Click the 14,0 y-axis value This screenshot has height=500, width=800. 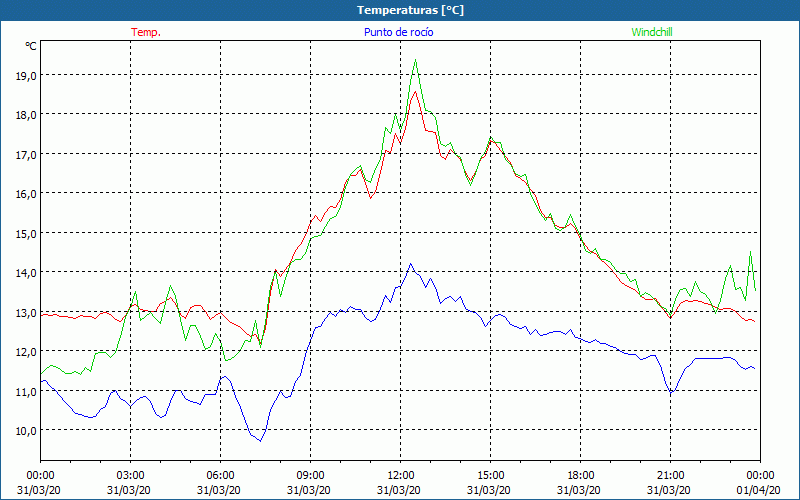(x=26, y=272)
